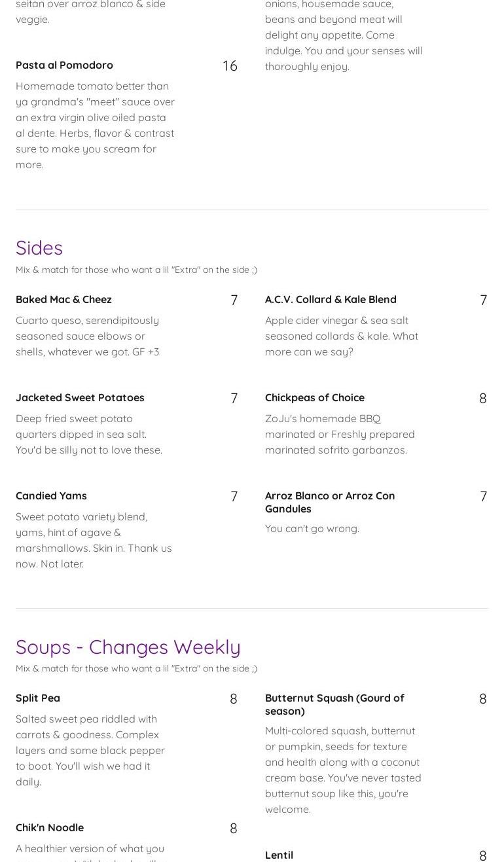The height and width of the screenshot is (862, 504).
Task: Click the Candied Yams description paragraph
Action: coord(94,540)
